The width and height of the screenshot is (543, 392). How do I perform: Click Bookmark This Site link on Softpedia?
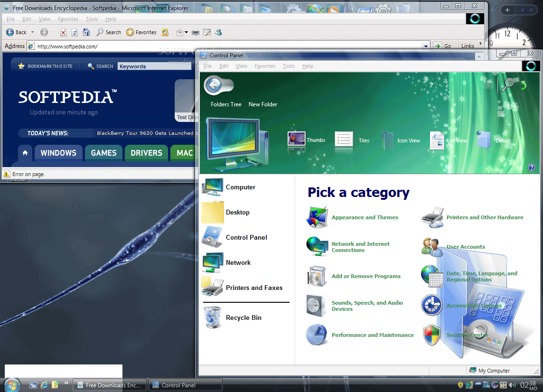[x=46, y=66]
